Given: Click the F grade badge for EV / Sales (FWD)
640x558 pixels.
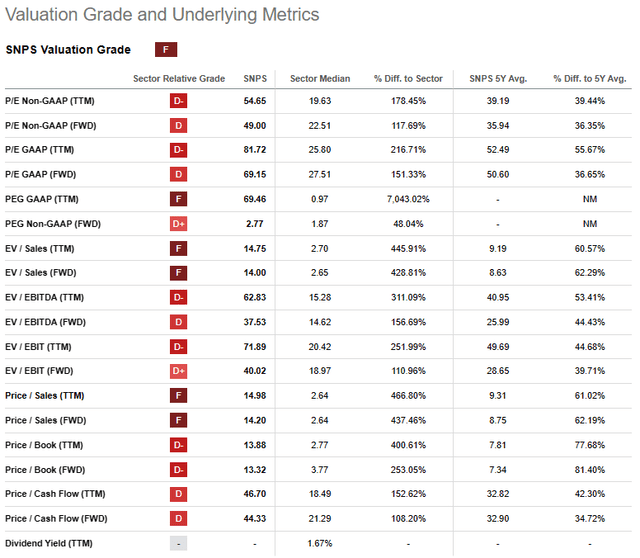Looking at the screenshot, I should [x=178, y=273].
